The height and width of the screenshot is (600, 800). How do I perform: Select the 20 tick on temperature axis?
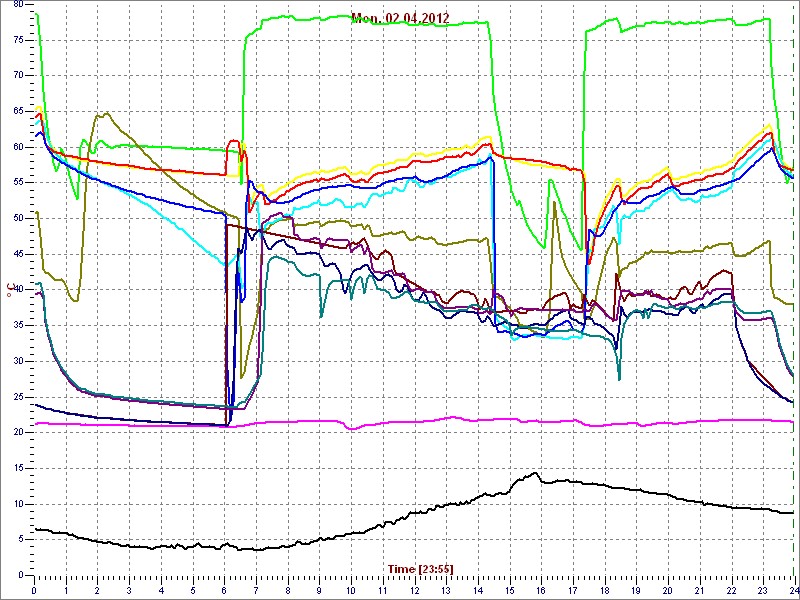tap(17, 432)
